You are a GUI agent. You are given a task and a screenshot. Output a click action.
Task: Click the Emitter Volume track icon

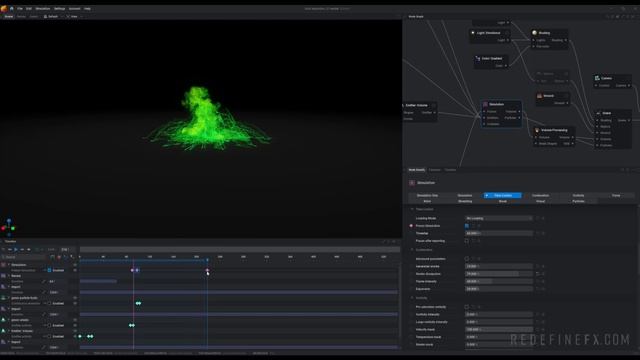3,331
